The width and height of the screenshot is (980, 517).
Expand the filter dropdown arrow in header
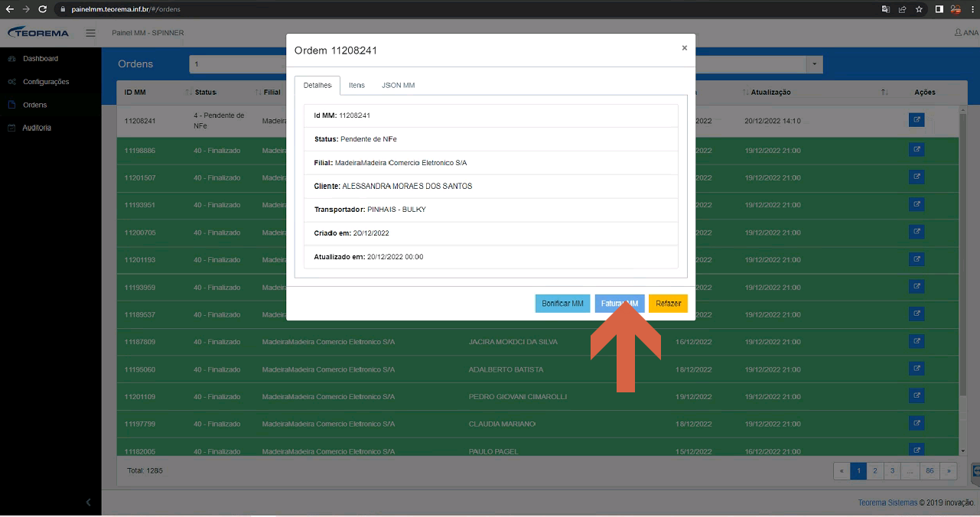click(814, 64)
